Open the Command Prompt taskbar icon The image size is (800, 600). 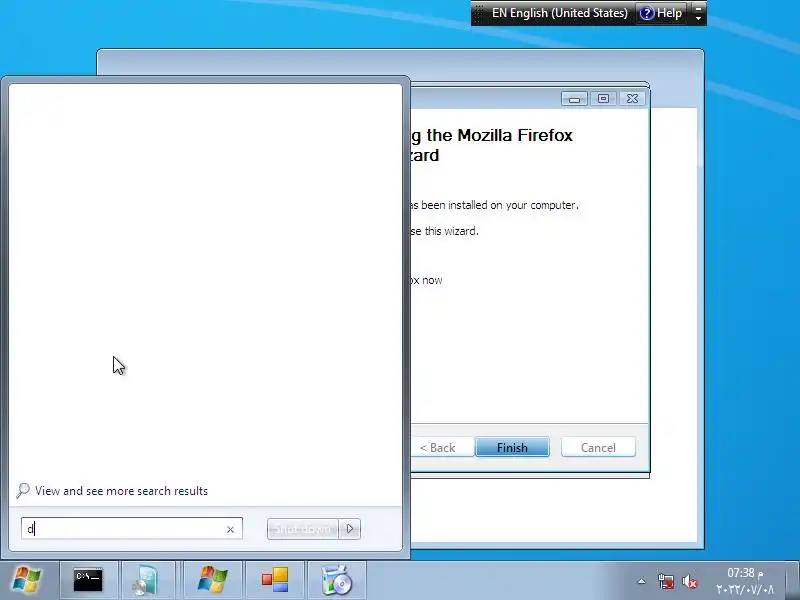click(88, 580)
